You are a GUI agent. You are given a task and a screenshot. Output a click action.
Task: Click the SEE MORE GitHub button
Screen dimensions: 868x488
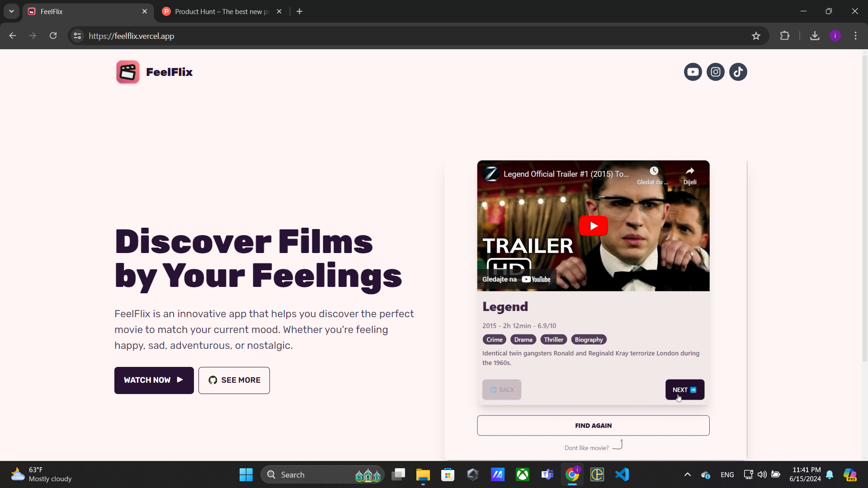pyautogui.click(x=234, y=380)
